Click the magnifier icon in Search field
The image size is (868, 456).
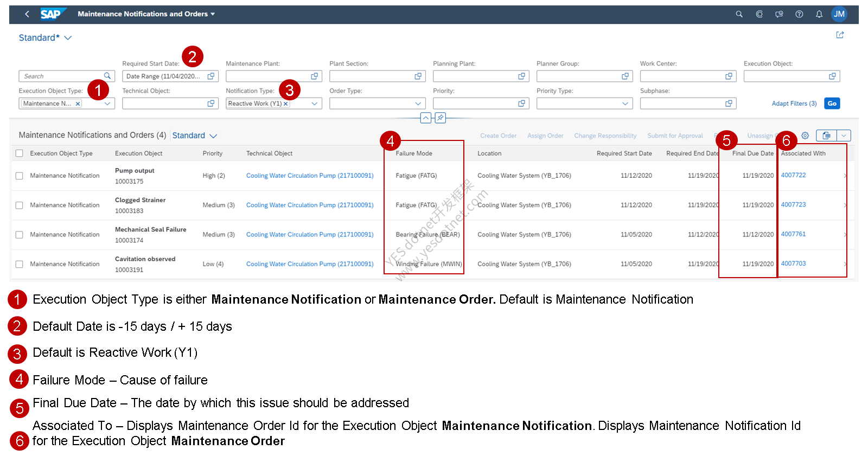(107, 76)
